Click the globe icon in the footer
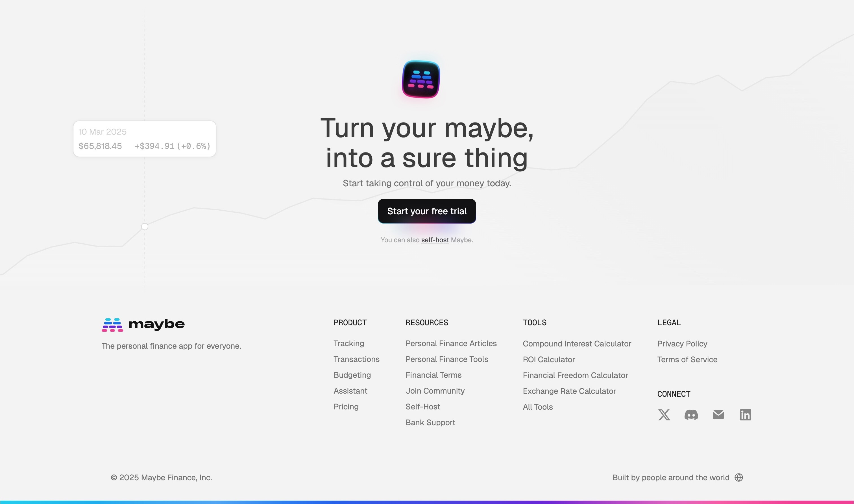The height and width of the screenshot is (504, 854). pos(738,477)
